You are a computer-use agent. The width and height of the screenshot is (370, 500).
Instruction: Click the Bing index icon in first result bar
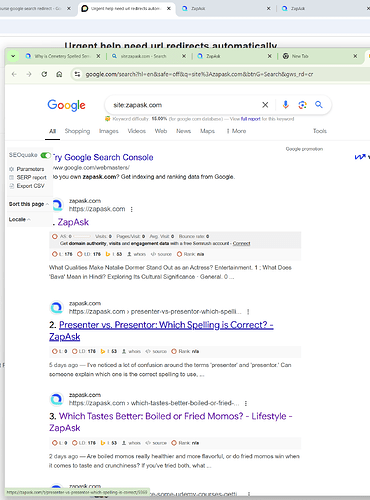click(x=108, y=254)
